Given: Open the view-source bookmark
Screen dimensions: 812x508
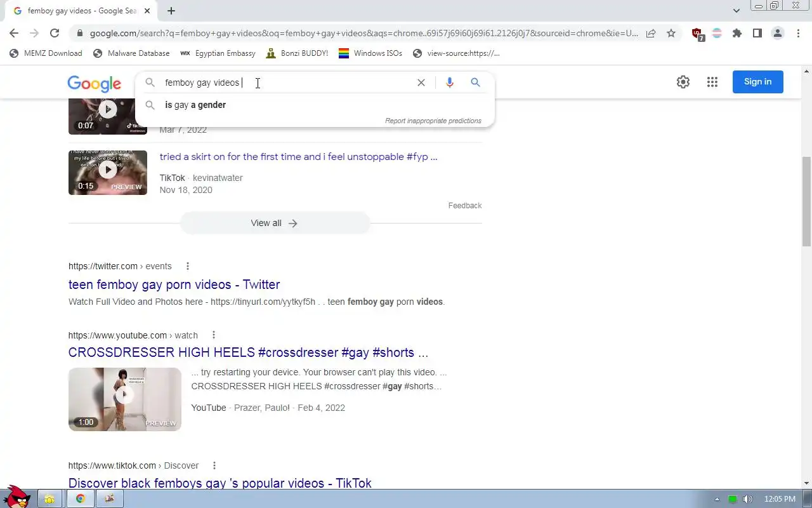Looking at the screenshot, I should coord(456,53).
